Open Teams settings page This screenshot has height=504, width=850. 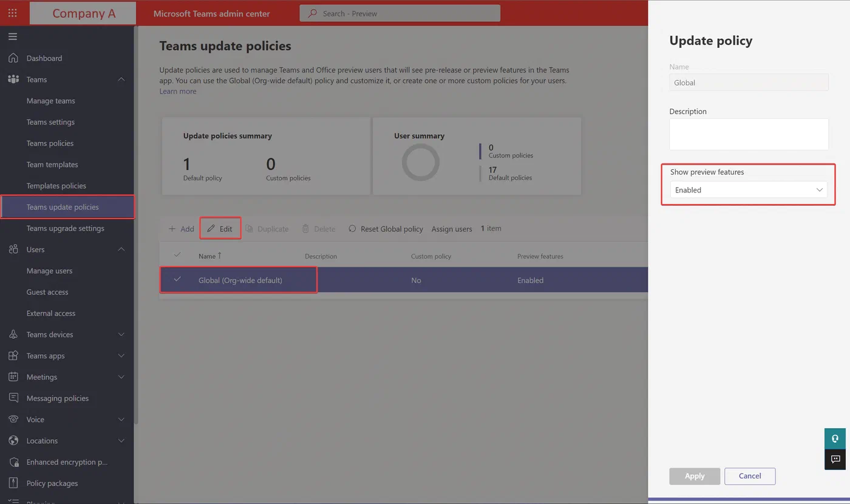point(51,122)
